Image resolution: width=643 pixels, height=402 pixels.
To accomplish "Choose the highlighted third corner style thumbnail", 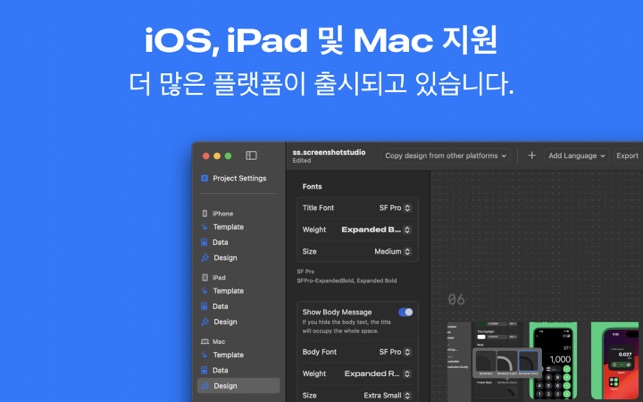I will [528, 363].
